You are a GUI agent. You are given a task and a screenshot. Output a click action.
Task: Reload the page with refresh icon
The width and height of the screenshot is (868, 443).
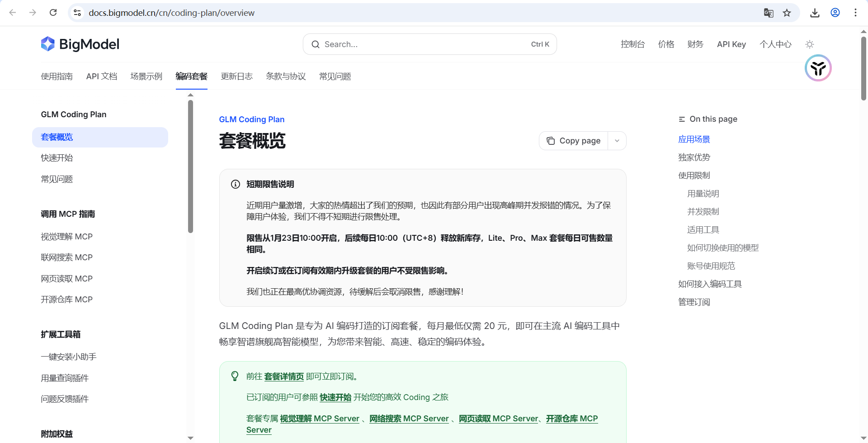pos(53,13)
